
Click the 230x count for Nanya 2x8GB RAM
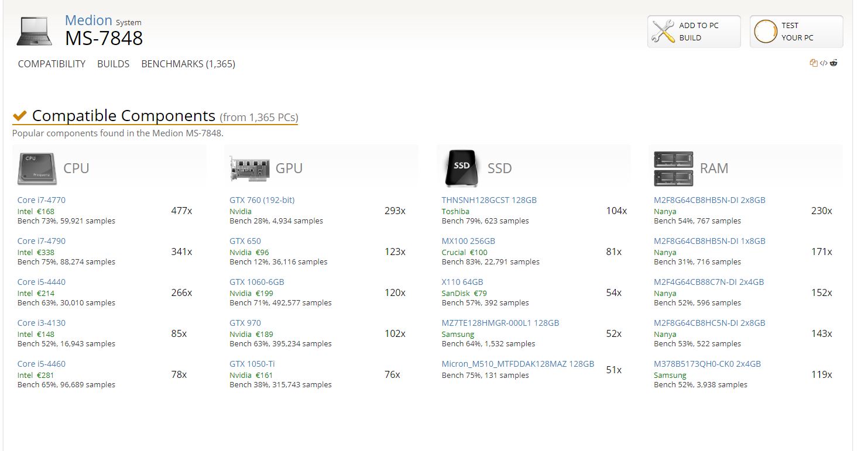(822, 211)
